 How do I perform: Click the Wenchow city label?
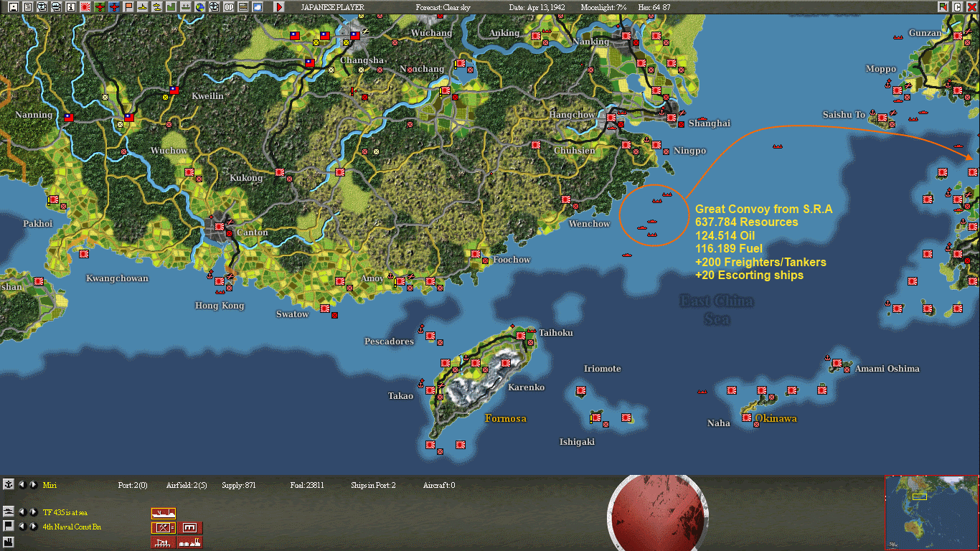tap(589, 224)
